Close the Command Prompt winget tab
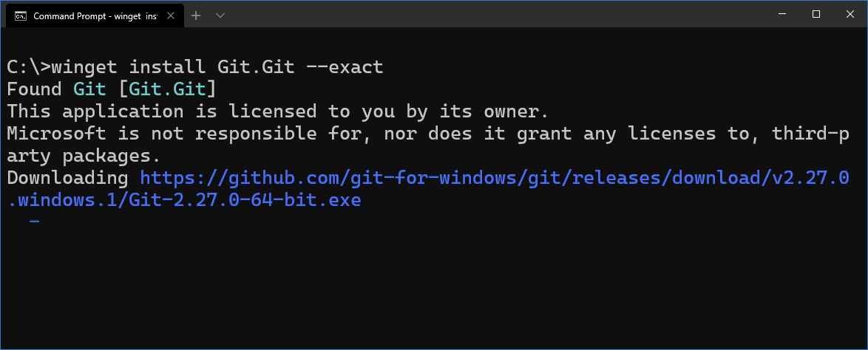Viewport: 868px width, 350px height. [171, 16]
